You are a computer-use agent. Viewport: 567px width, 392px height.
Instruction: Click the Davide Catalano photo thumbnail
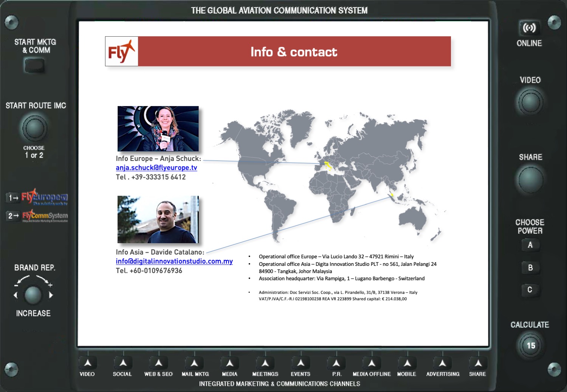158,219
